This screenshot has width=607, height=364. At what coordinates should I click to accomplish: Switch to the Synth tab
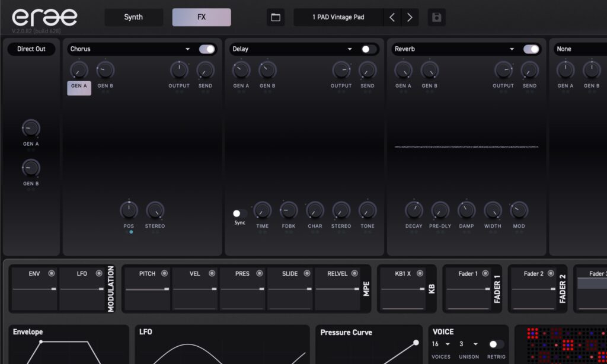133,17
